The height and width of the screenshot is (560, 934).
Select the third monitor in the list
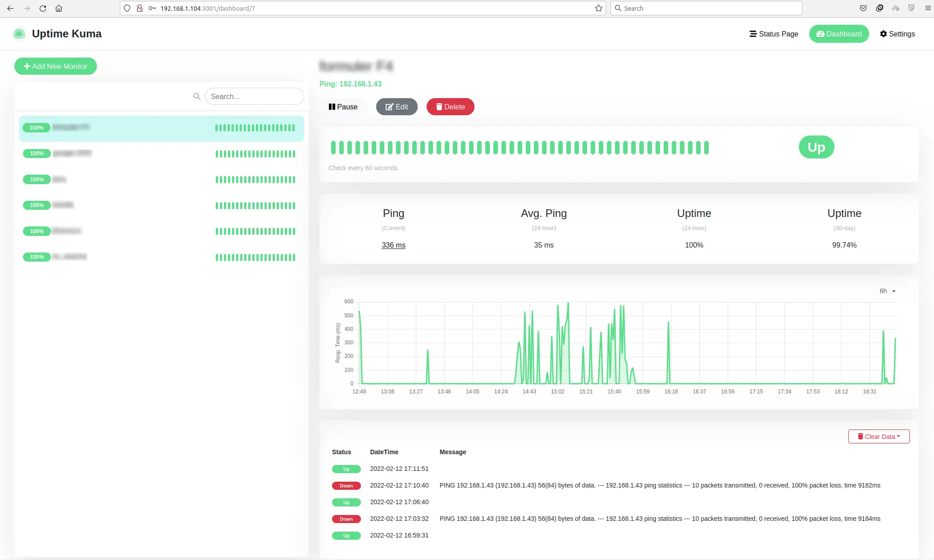[x=161, y=180]
